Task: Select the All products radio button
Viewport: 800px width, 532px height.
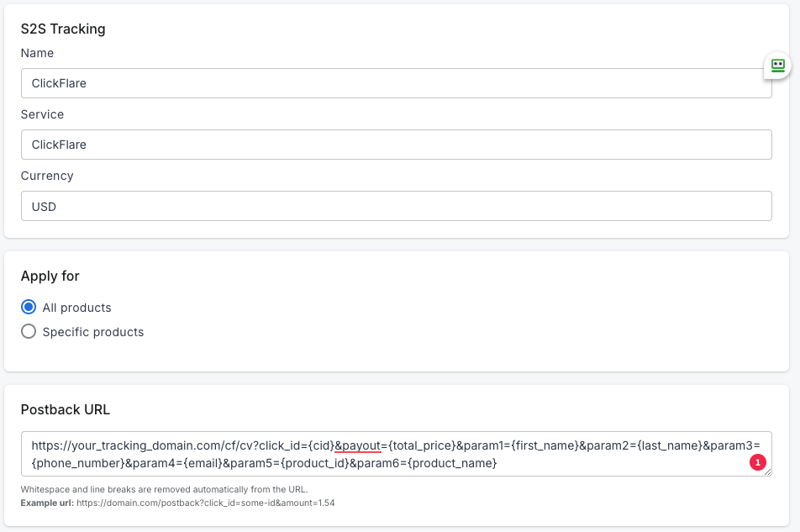Action: click(29, 307)
